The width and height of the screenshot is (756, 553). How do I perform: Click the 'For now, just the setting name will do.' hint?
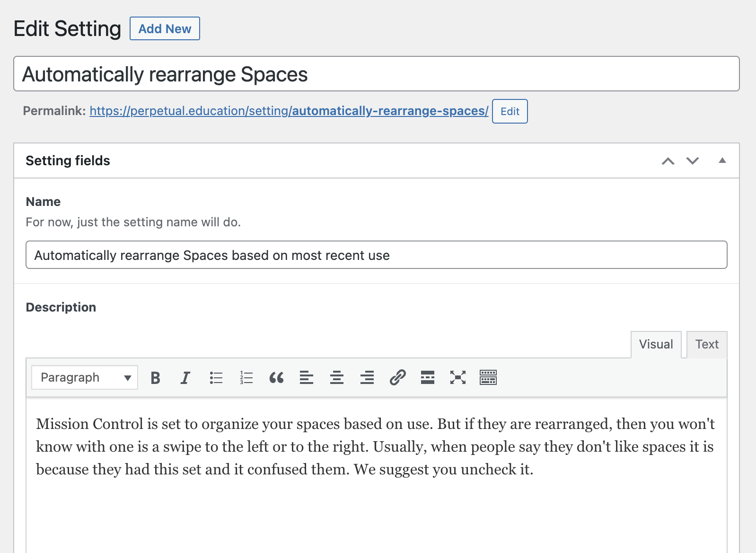(x=133, y=222)
